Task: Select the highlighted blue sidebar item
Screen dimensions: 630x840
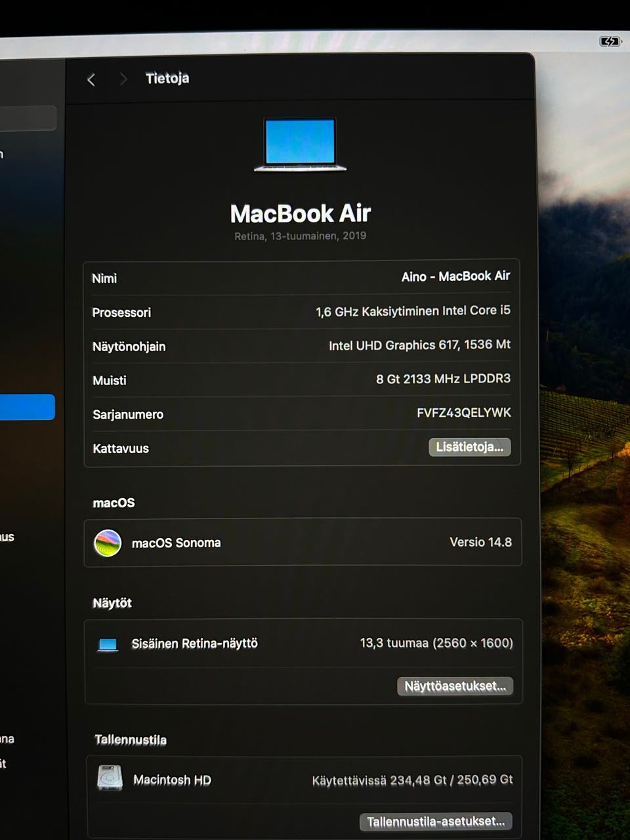Action: (x=28, y=407)
